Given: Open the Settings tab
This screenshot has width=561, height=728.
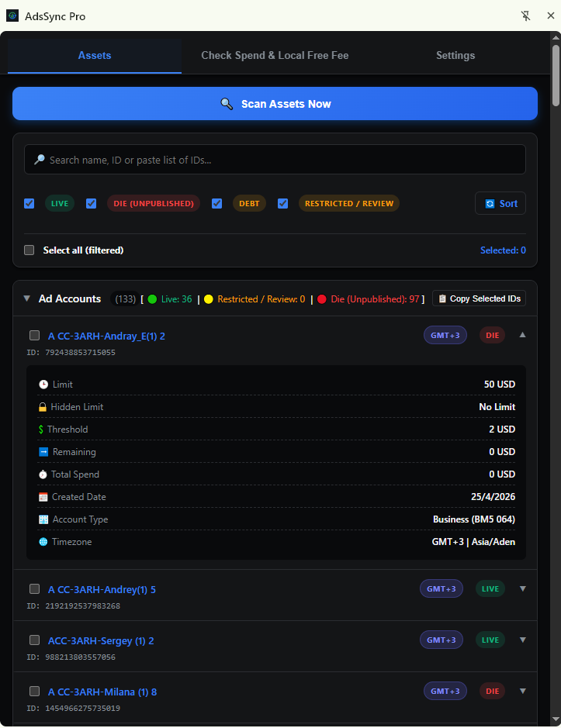Looking at the screenshot, I should coord(455,56).
